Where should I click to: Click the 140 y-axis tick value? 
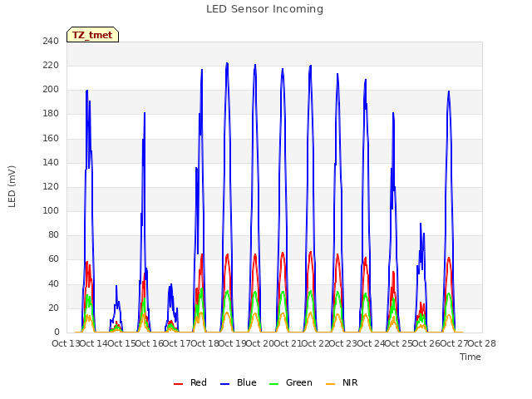point(51,162)
